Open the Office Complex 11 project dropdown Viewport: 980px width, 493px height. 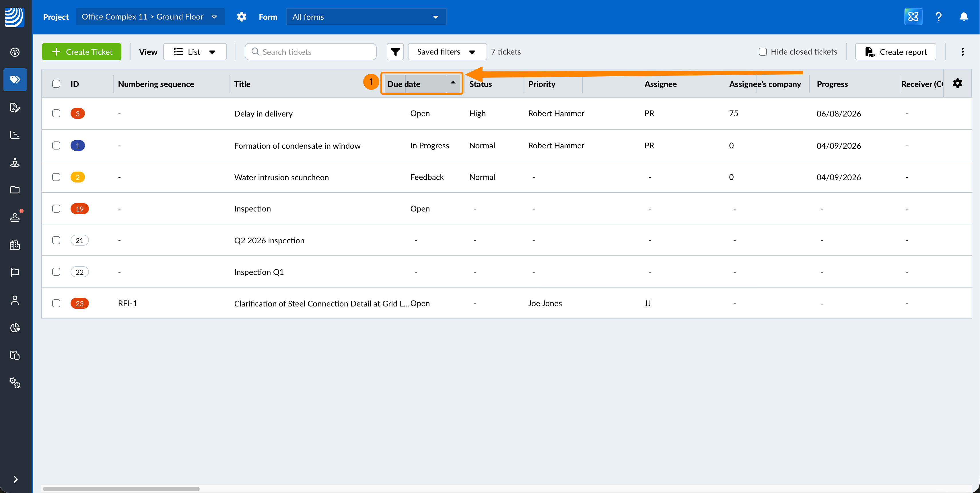(150, 17)
